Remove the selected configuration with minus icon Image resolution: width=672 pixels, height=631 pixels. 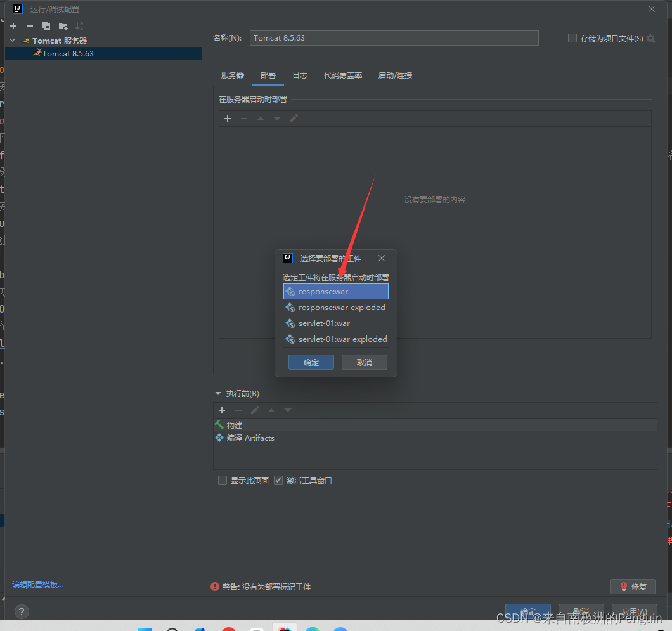click(x=30, y=26)
